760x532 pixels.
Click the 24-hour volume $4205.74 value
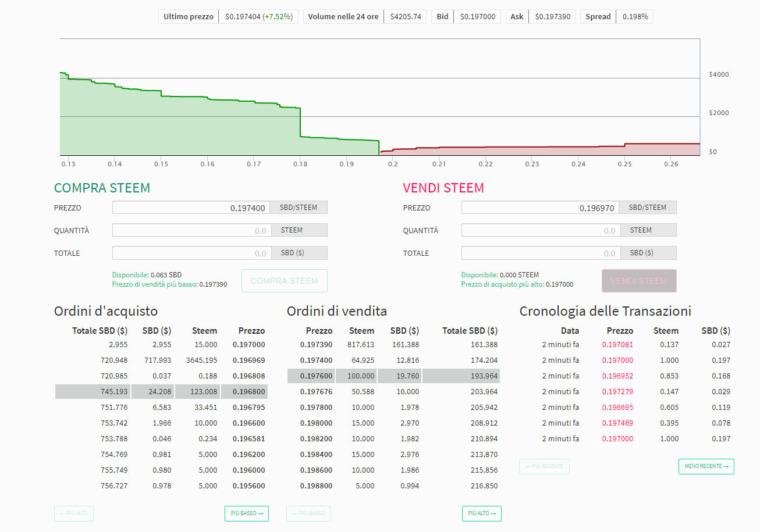[x=406, y=17]
